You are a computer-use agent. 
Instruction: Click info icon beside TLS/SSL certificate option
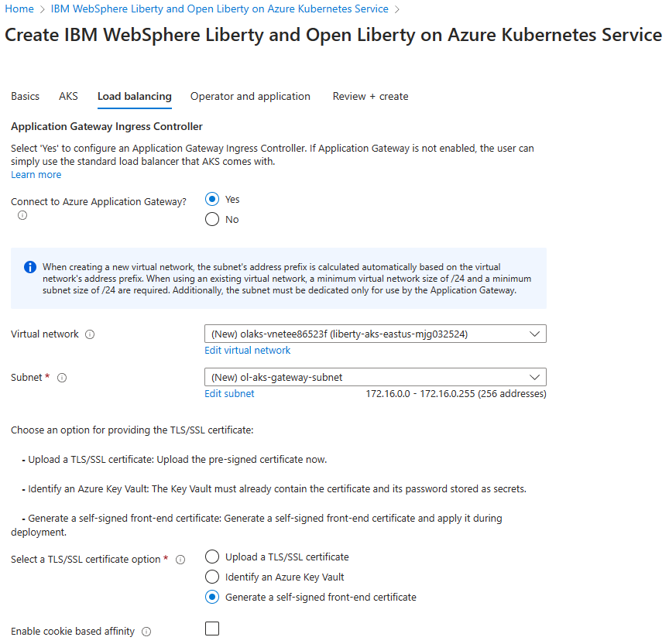click(180, 560)
